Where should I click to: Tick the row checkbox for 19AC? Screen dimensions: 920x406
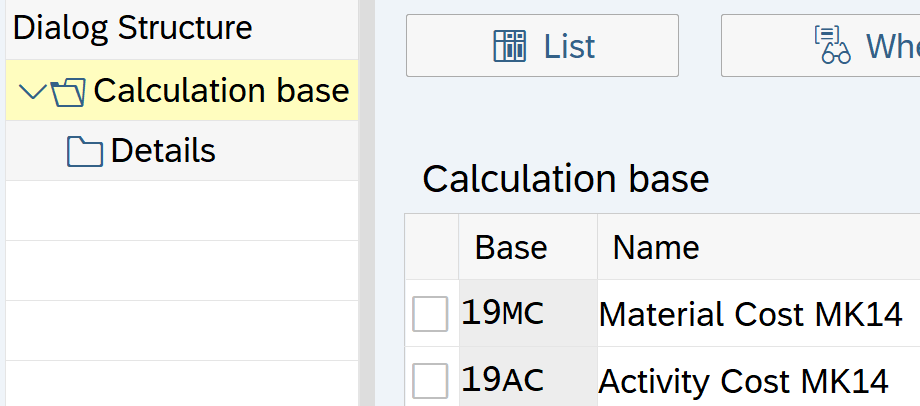pyautogui.click(x=430, y=381)
